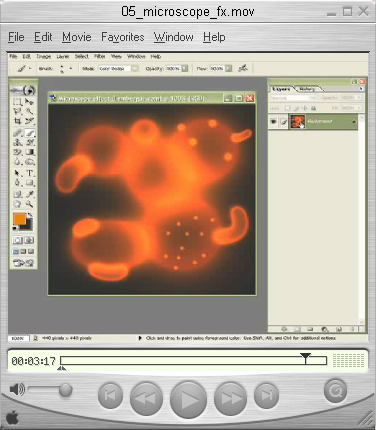
Task: Select the Dodge tool
Action: (x=29, y=162)
